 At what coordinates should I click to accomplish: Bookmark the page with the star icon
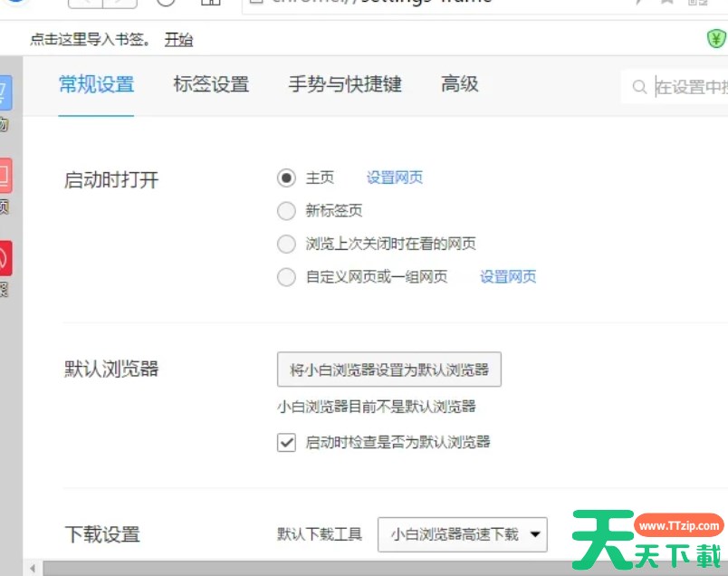coord(665,4)
